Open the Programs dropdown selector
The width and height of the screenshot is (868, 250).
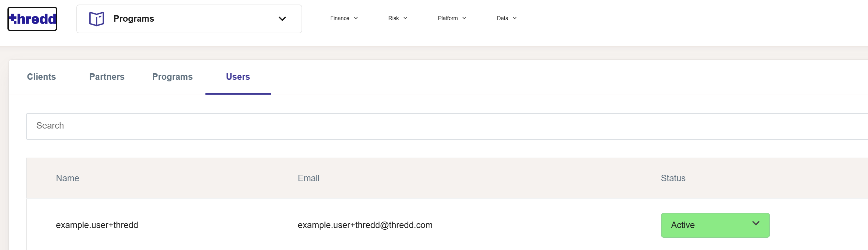(189, 19)
